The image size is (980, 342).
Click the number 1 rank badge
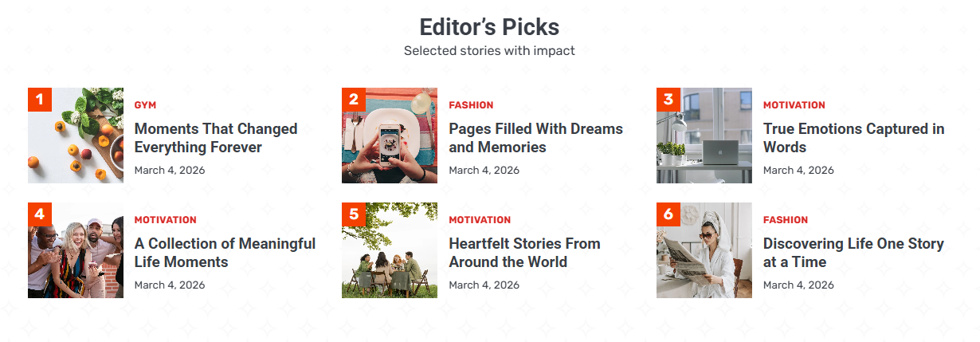pos(40,100)
